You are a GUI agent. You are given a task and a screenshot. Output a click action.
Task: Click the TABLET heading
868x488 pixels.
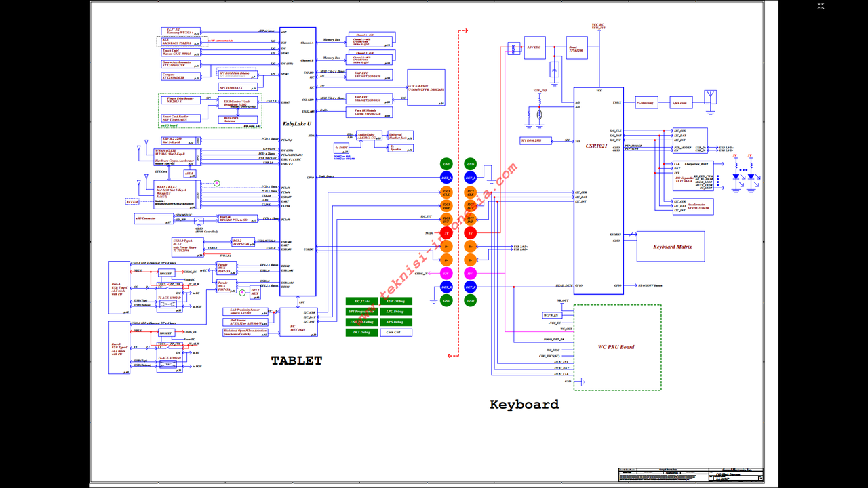point(296,361)
